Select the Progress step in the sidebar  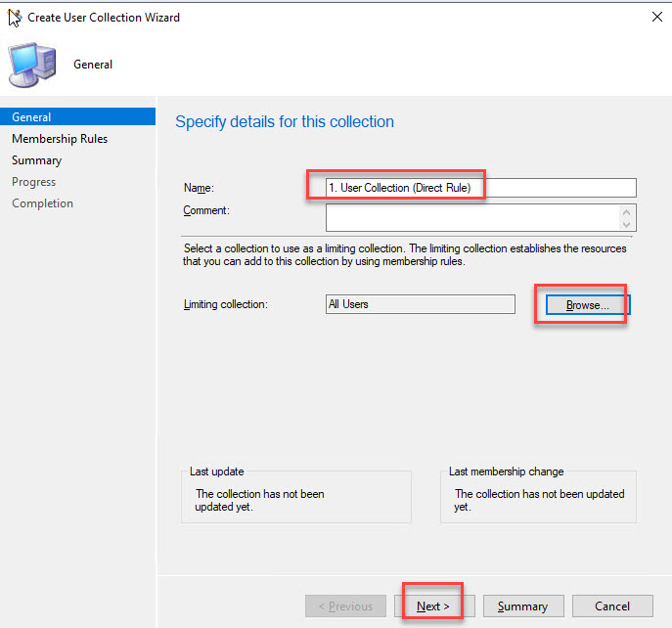pyautogui.click(x=34, y=182)
